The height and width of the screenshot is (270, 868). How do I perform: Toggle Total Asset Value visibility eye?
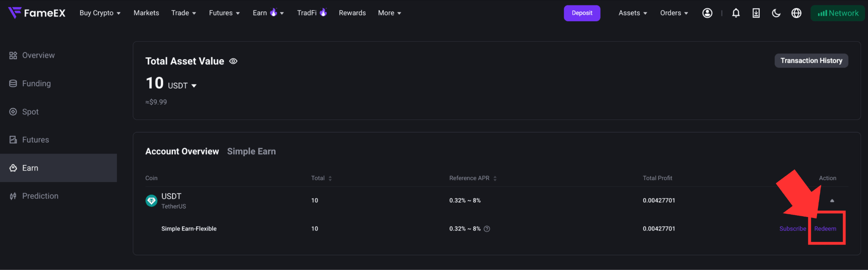[x=233, y=61]
